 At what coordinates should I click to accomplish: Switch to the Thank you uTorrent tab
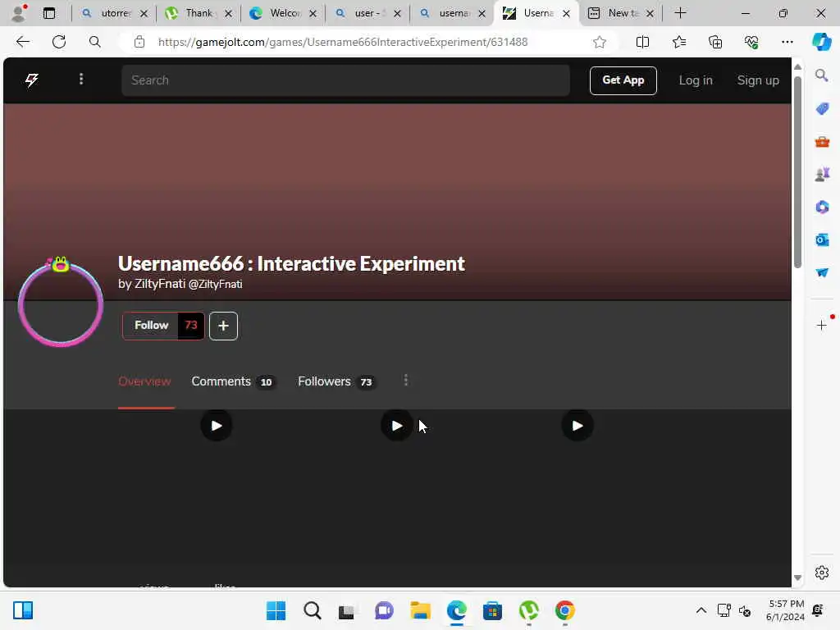tap(198, 13)
